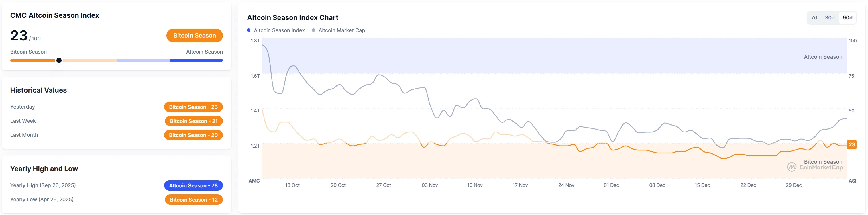
Task: Click the black slider knob on season gauge
Action: coord(59,61)
